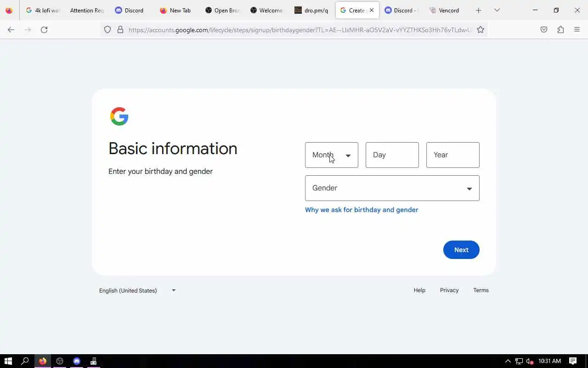
Task: Show hidden system tray icons
Action: tap(508, 361)
